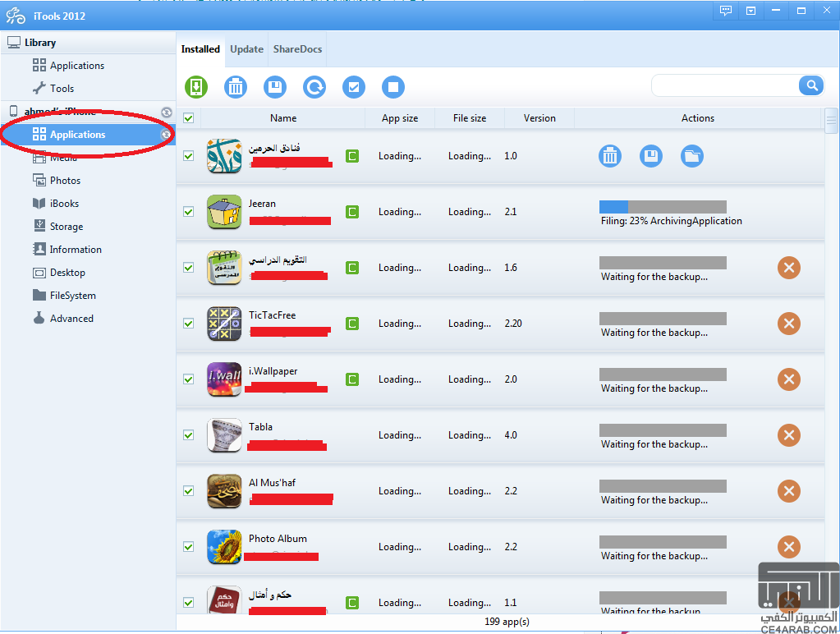Click the green C badge in Jeeran row
The image size is (840, 634).
tap(352, 212)
